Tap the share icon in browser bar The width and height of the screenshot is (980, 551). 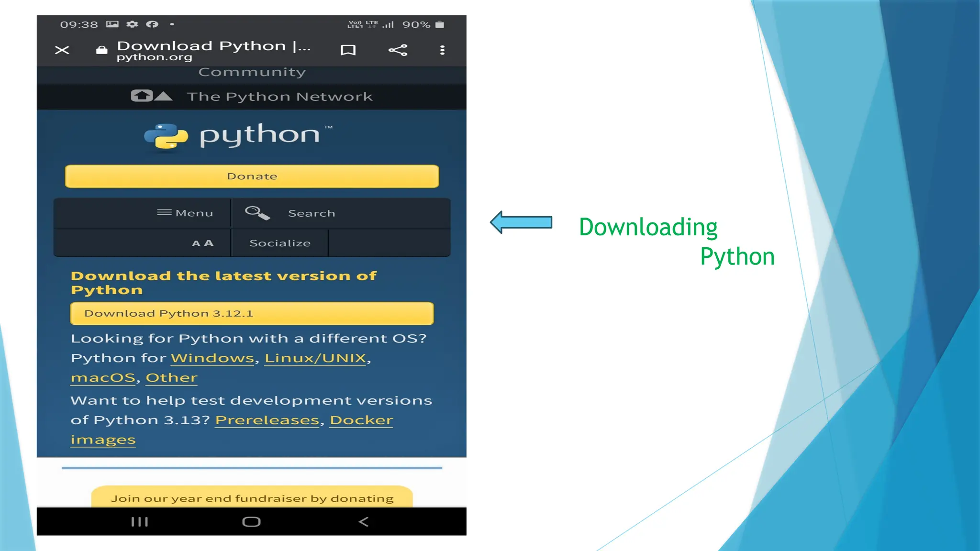point(398,50)
